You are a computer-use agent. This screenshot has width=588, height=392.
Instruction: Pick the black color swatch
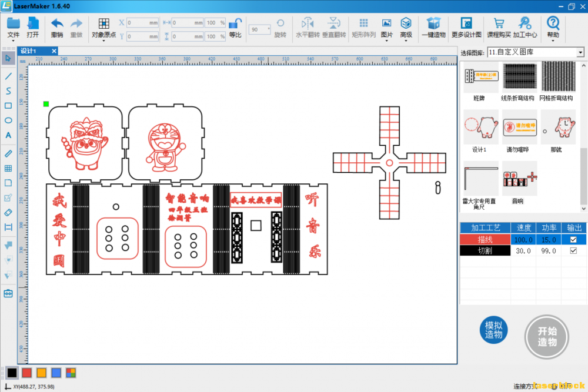(x=12, y=373)
